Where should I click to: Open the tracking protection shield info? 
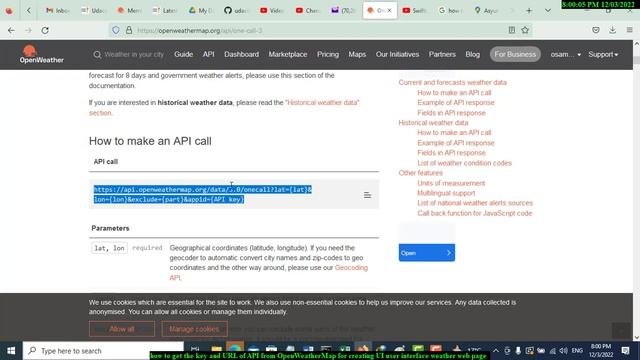click(116, 30)
